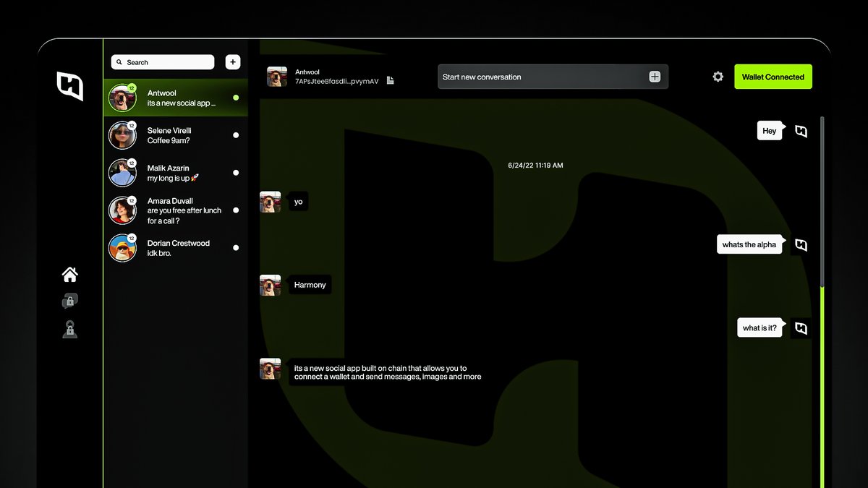Click the 'Coffee 9am?' message preview
The width and height of the screenshot is (868, 488).
coord(169,140)
